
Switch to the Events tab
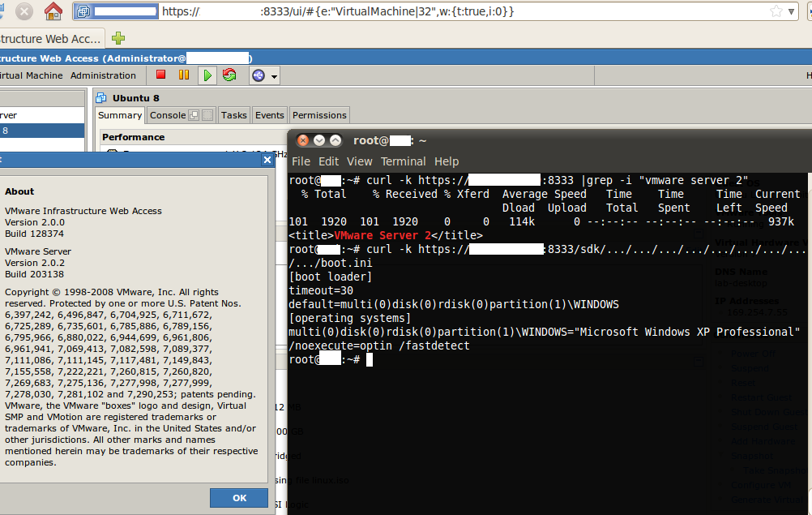(269, 115)
